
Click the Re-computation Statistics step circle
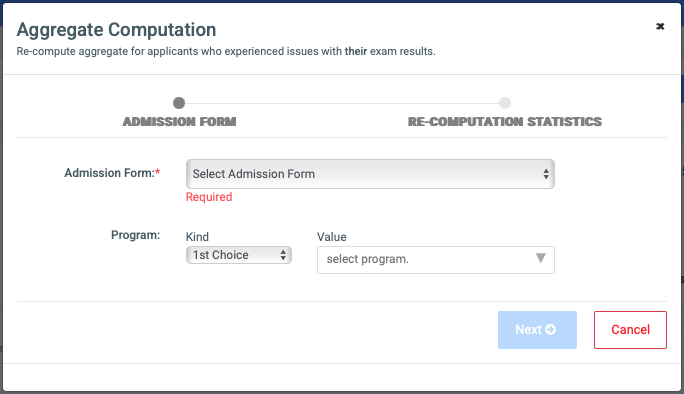505,103
